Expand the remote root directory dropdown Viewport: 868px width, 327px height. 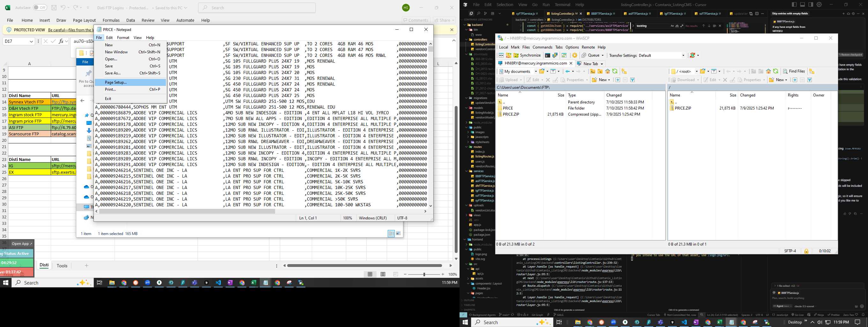[697, 71]
